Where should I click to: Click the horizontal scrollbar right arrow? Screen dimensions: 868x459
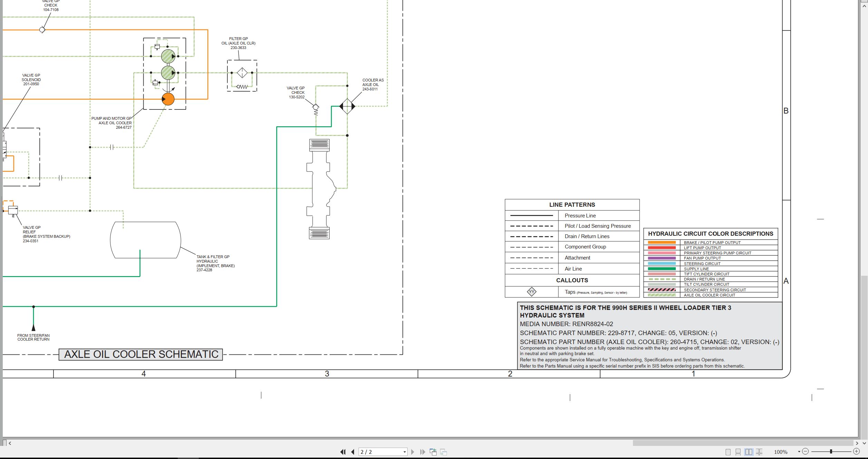tap(857, 443)
